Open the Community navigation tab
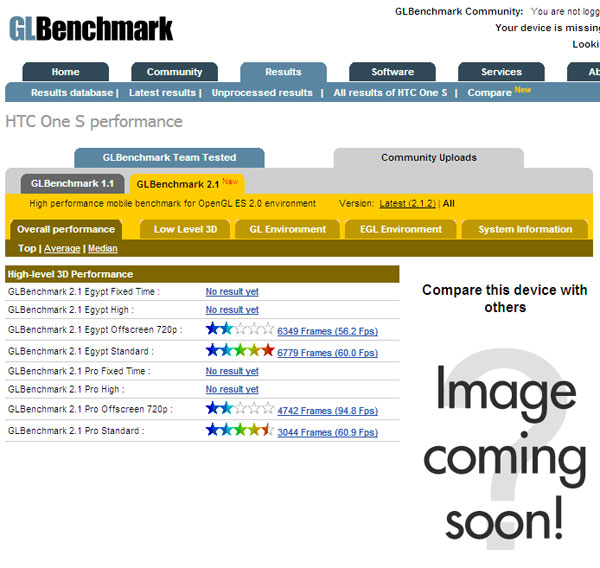600x568 pixels. (x=174, y=72)
